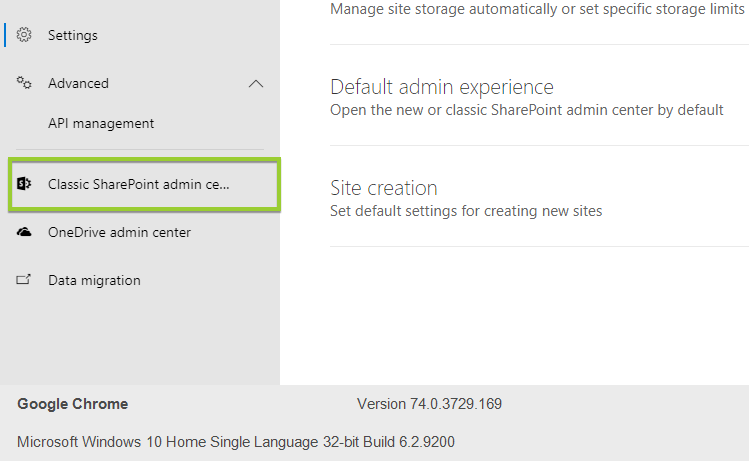Click 'Open the new or classic SharePoint admin center by default' text

click(527, 110)
